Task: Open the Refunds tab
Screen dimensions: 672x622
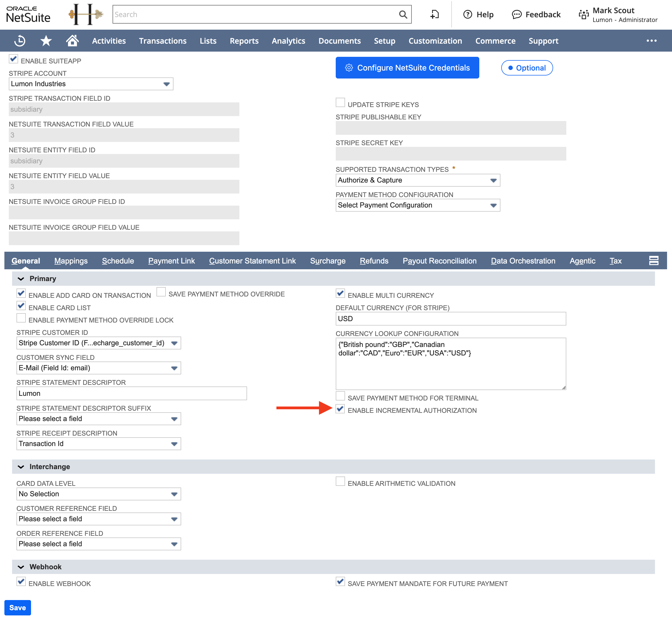Action: 374,261
